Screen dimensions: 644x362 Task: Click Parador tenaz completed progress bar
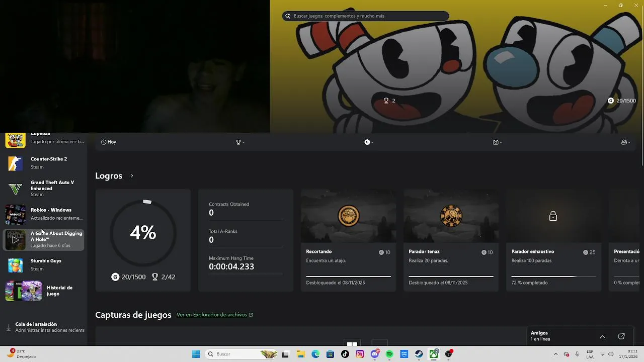click(x=451, y=276)
